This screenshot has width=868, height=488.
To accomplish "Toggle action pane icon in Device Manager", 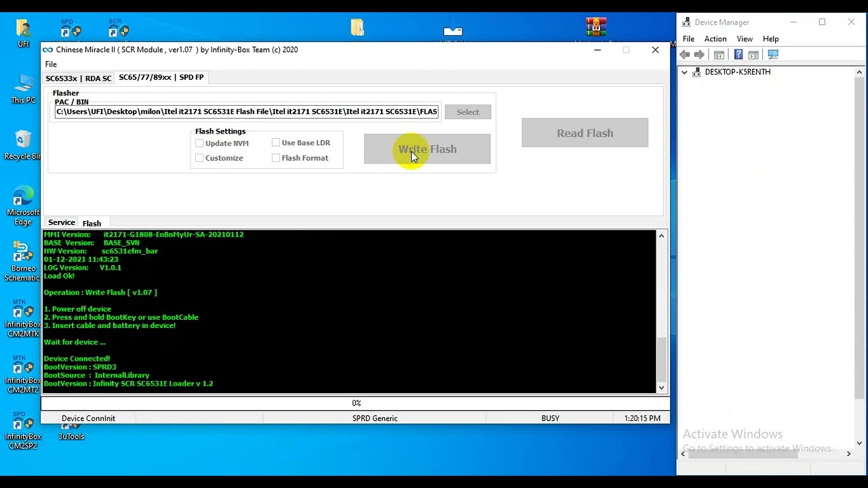I will (753, 55).
